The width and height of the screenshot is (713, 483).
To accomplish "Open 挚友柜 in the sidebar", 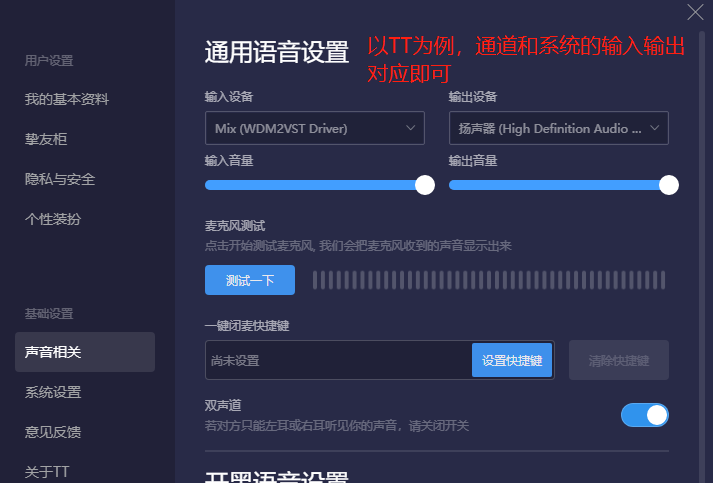I will click(x=46, y=139).
